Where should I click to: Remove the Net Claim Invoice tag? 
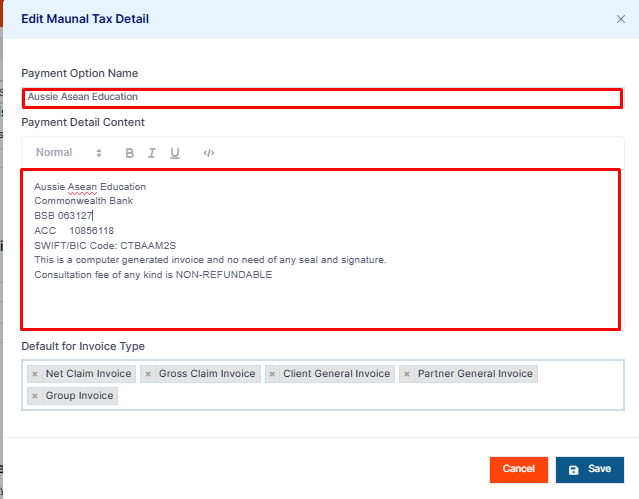[35, 374]
